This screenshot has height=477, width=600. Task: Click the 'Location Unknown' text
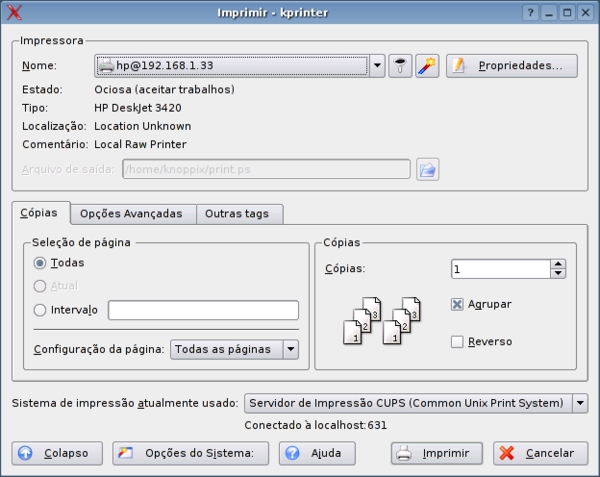click(143, 126)
